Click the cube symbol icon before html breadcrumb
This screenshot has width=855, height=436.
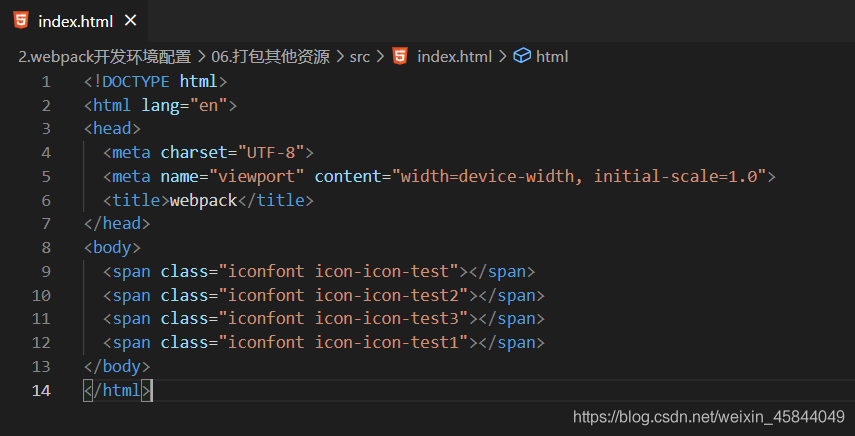[522, 56]
